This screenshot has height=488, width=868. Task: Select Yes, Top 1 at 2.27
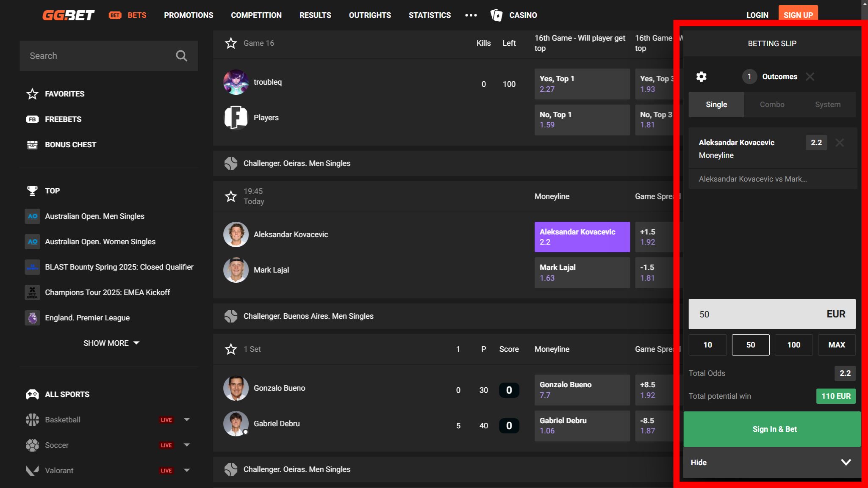tap(582, 84)
